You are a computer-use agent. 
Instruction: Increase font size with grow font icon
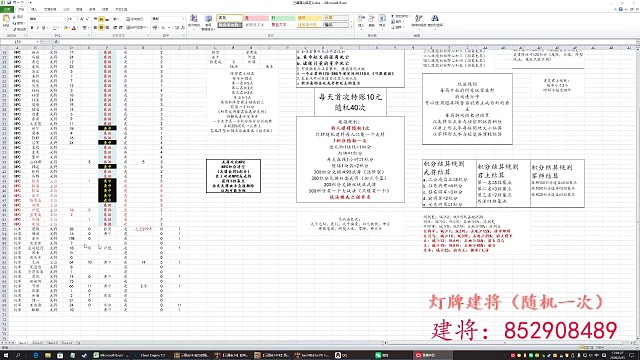point(82,19)
